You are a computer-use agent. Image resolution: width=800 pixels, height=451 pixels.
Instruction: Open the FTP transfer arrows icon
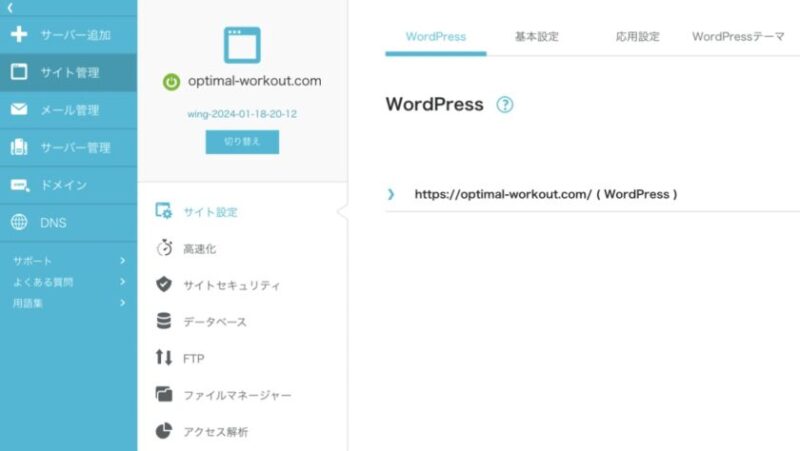point(165,358)
